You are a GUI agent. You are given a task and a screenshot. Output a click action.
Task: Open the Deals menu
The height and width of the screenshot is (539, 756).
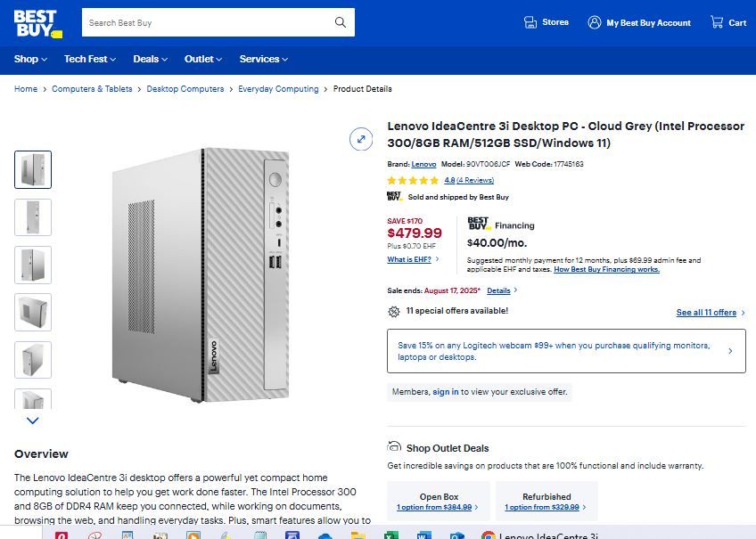point(149,59)
